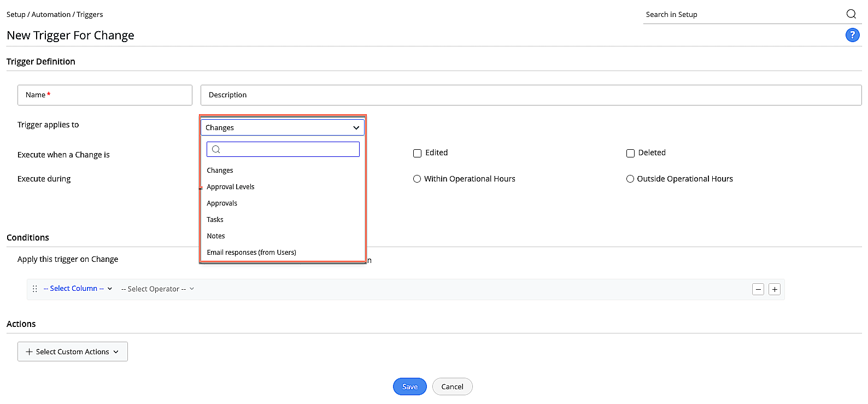Click the search magnifier icon in Setup
The width and height of the screenshot is (868, 404).
click(x=851, y=14)
